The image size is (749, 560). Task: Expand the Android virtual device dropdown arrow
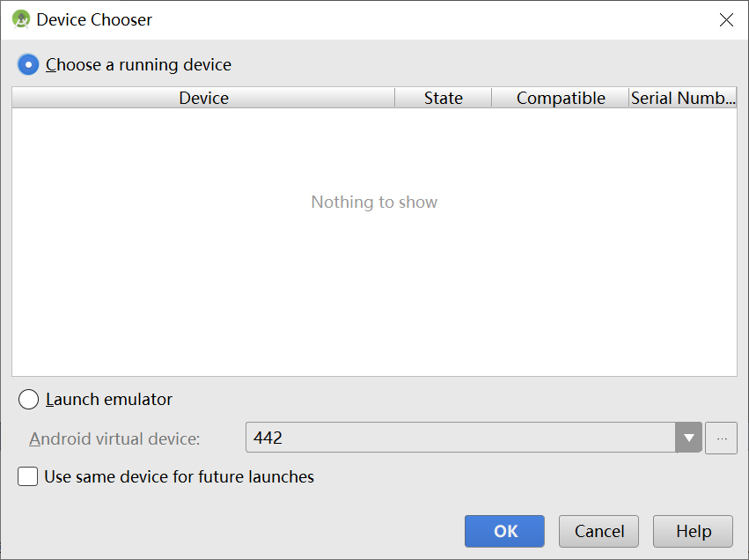(x=688, y=438)
